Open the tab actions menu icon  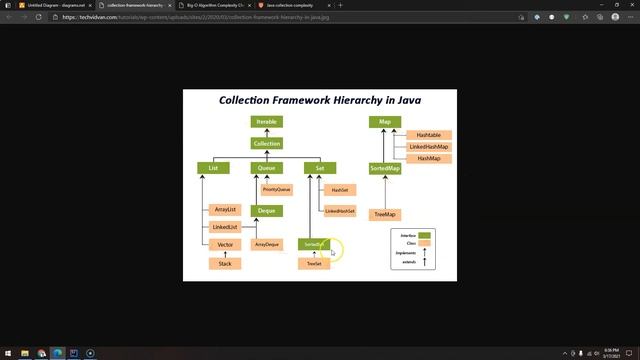(x=8, y=5)
